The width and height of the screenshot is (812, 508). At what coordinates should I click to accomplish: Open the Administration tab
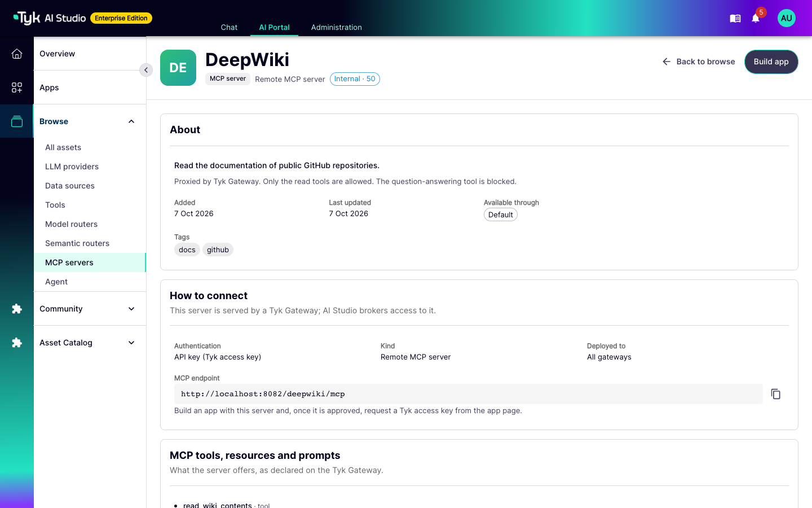[337, 27]
